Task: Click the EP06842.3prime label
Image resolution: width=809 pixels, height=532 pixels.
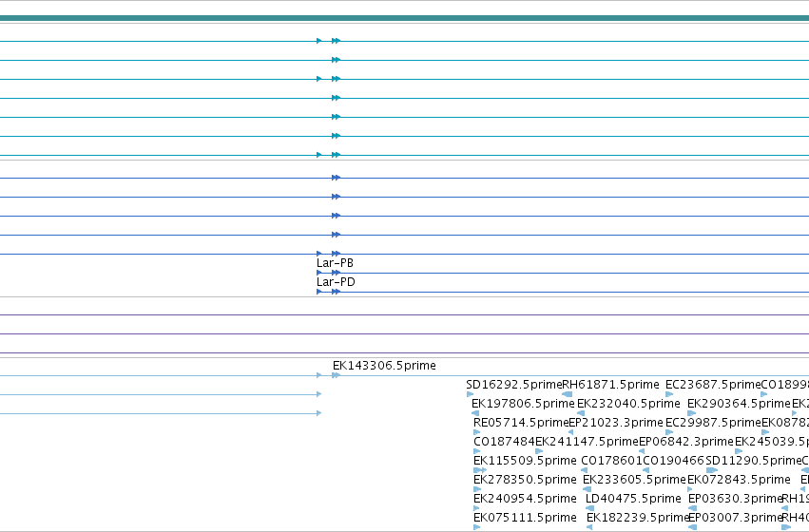Action: (x=686, y=442)
